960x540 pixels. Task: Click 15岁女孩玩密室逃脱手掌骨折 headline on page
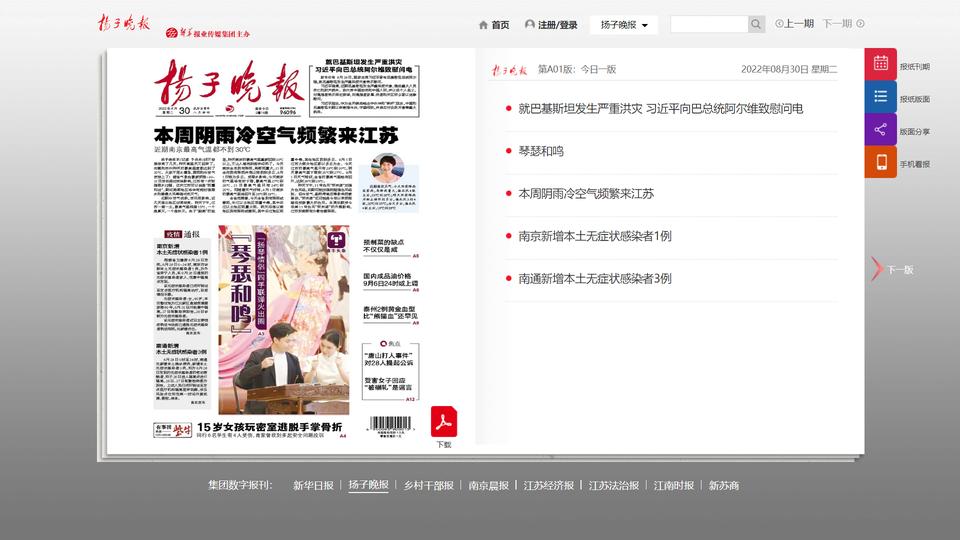269,427
